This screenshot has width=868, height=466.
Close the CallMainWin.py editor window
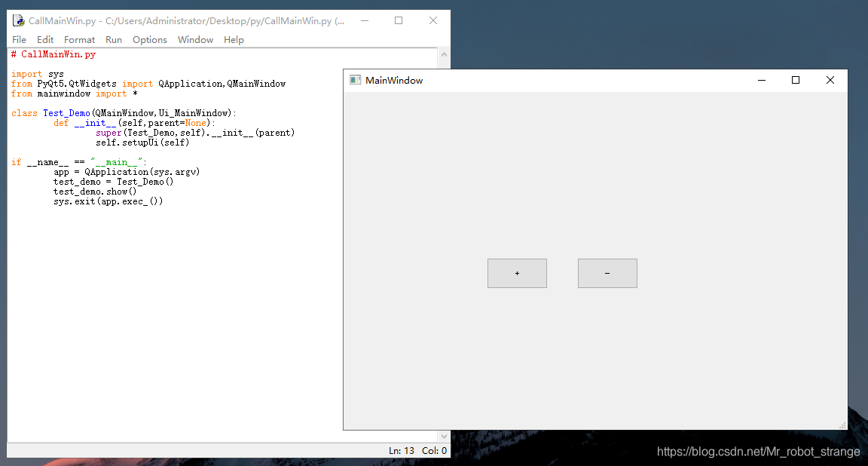[433, 20]
